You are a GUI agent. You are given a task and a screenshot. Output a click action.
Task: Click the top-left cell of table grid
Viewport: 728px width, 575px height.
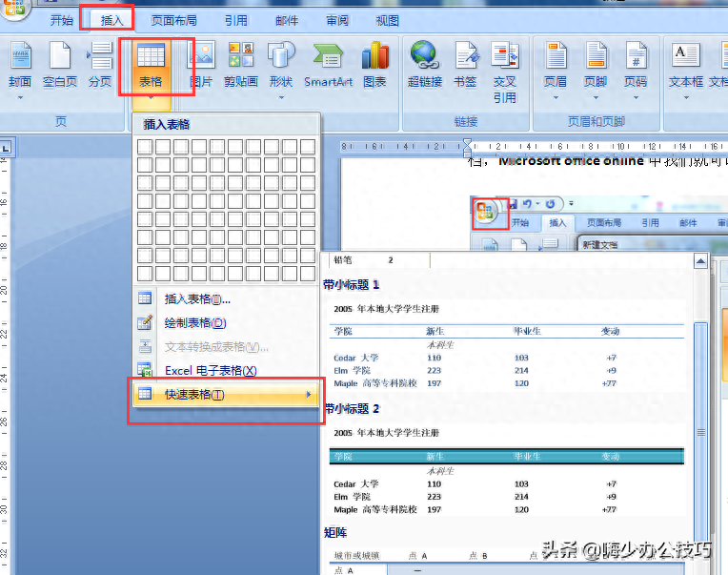coord(145,147)
